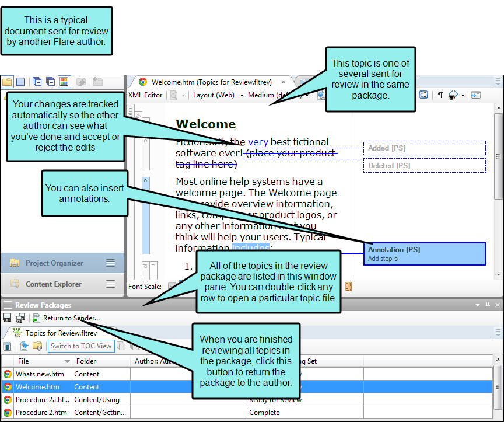The width and height of the screenshot is (504, 422).
Task: Open the Project Organizer pane
Action: [62, 263]
